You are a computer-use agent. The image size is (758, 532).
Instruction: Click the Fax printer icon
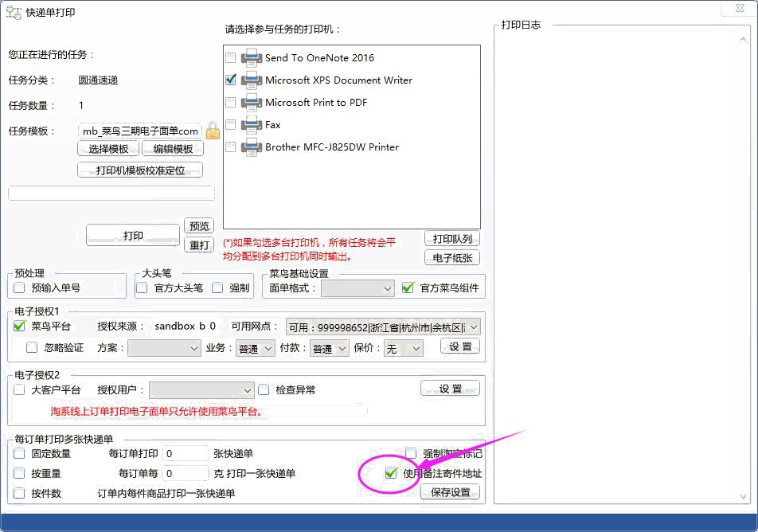[252, 124]
